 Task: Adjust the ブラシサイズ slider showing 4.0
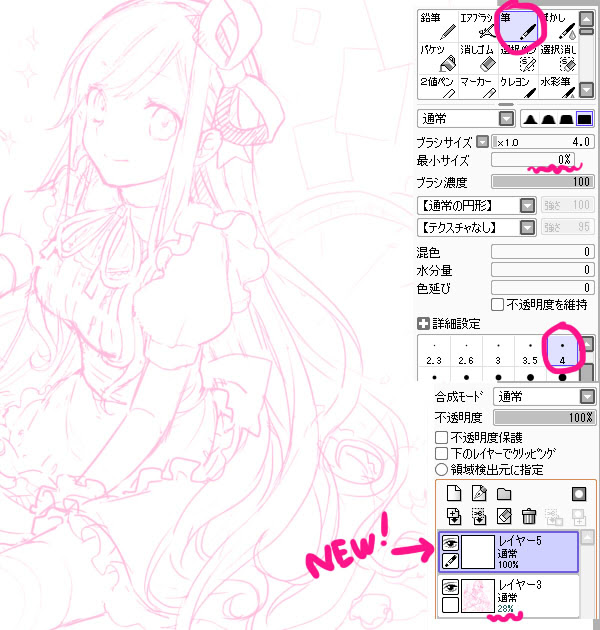click(543, 142)
